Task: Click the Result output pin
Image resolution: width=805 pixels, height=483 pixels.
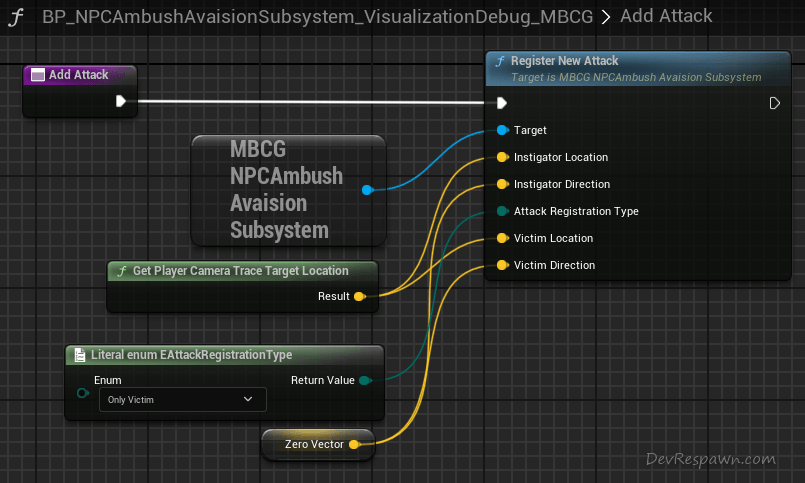Action: (x=359, y=296)
